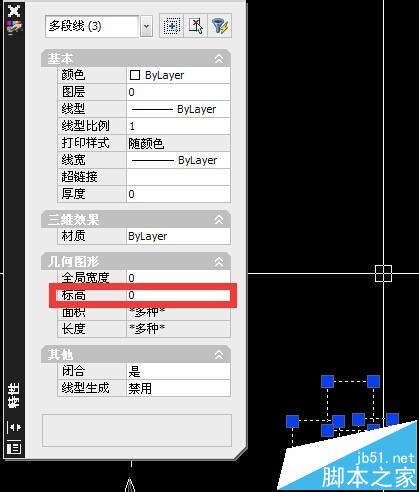Viewport: 419px width, 492px height.
Task: Collapse the 基本 section
Action: pyautogui.click(x=219, y=59)
